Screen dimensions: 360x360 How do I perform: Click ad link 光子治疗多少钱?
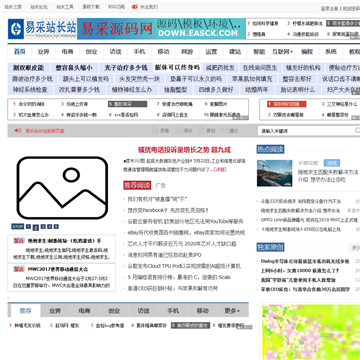coord(126,68)
